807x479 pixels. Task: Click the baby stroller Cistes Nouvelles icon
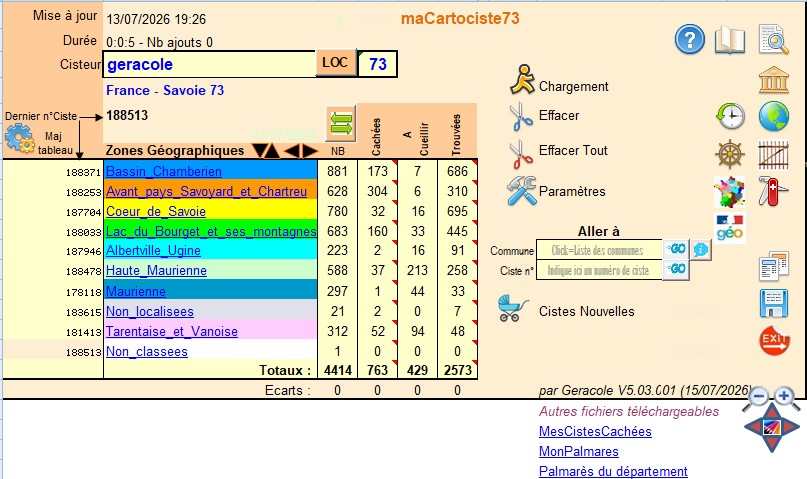[512, 308]
